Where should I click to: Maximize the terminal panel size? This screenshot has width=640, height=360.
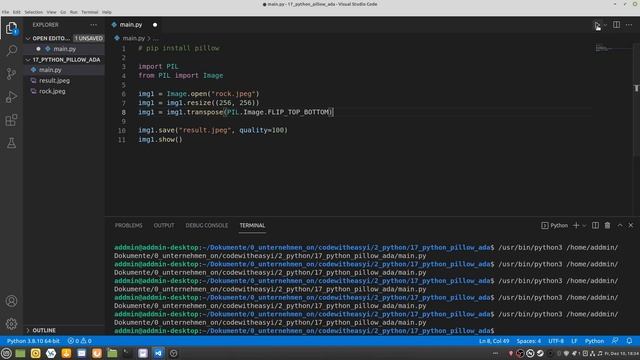tap(620, 225)
